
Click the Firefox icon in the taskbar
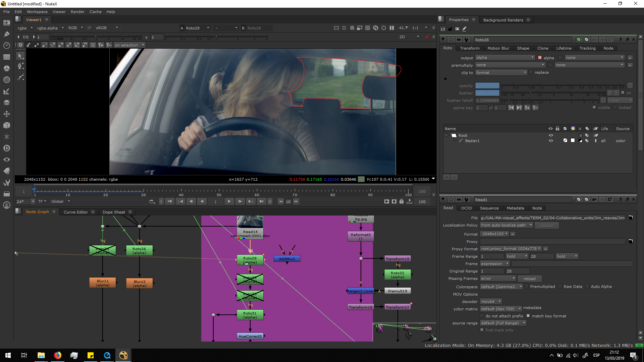tap(58, 355)
